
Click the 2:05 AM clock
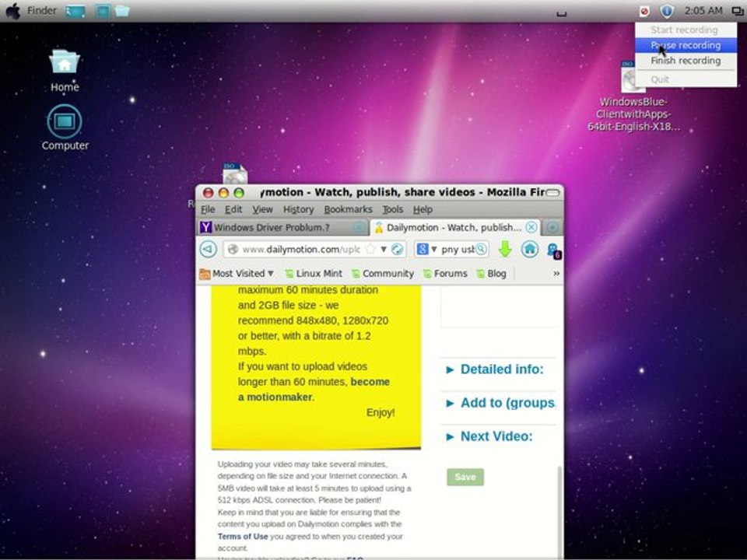click(703, 10)
